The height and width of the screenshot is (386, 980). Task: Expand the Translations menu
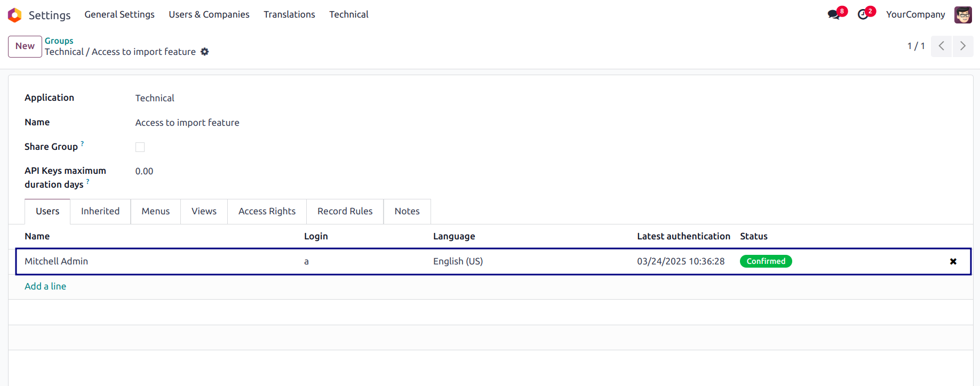point(289,14)
